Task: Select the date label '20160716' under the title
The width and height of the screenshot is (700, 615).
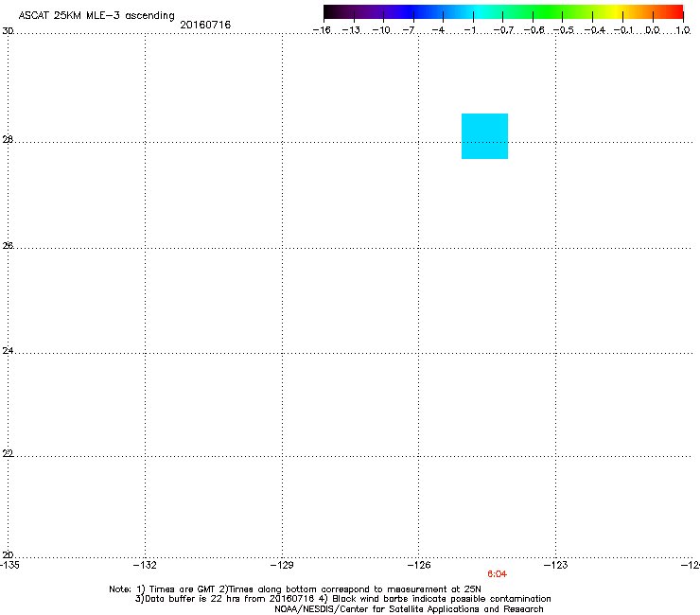Action: [x=205, y=25]
